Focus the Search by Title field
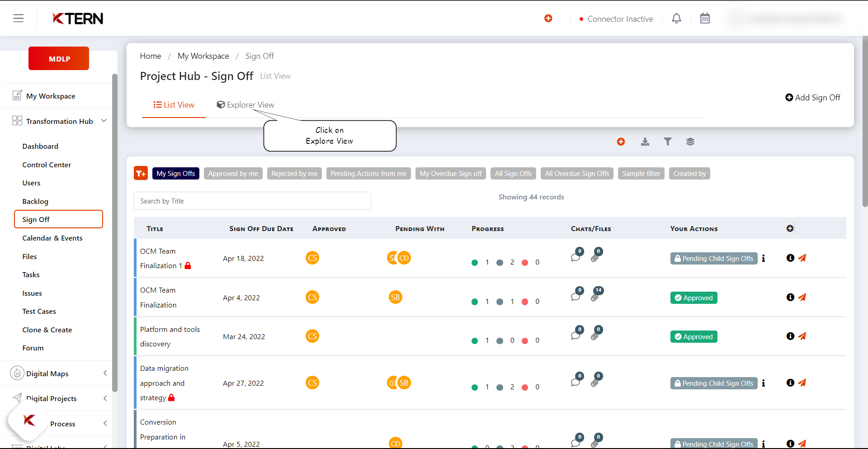Viewport: 868px width, 449px height. coord(252,201)
